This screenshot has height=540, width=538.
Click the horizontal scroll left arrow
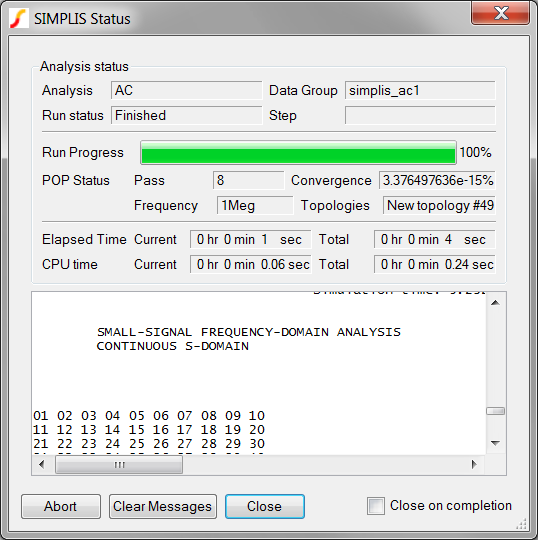[x=42, y=465]
